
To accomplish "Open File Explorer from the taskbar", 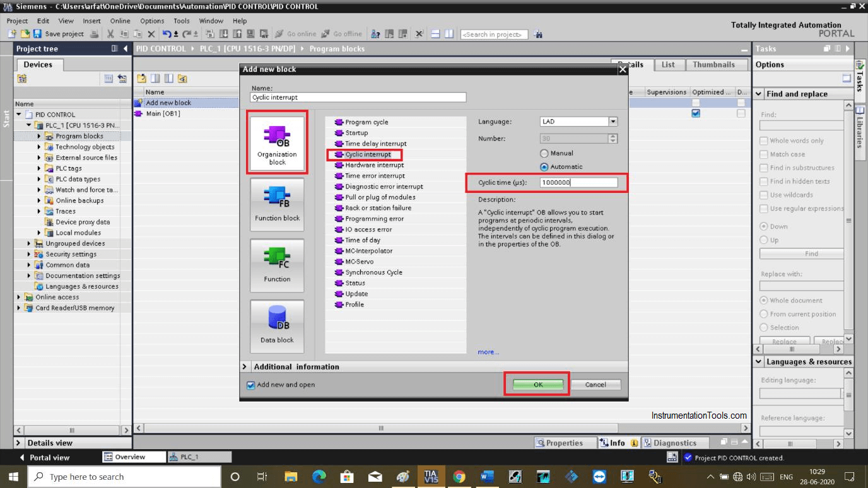I will (x=291, y=477).
